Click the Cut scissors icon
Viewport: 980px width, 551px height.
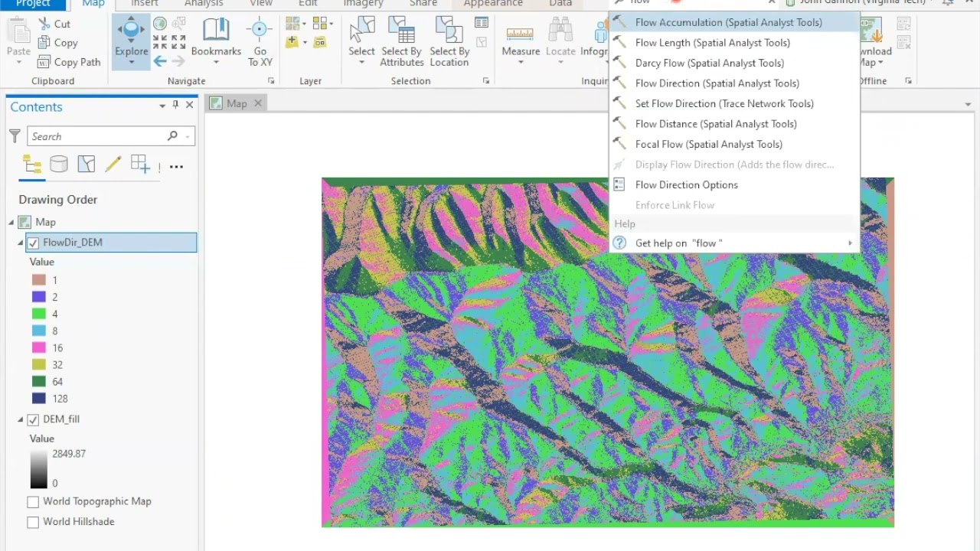point(44,24)
